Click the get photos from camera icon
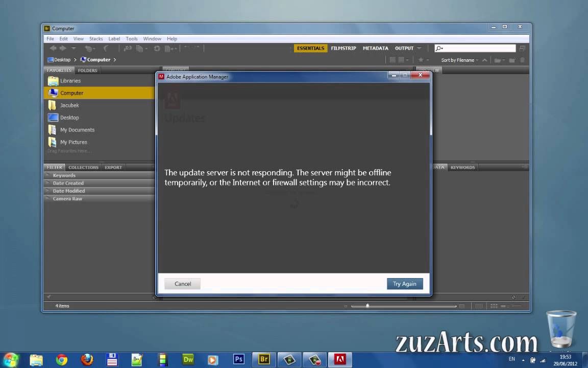The image size is (588, 368). 128,49
